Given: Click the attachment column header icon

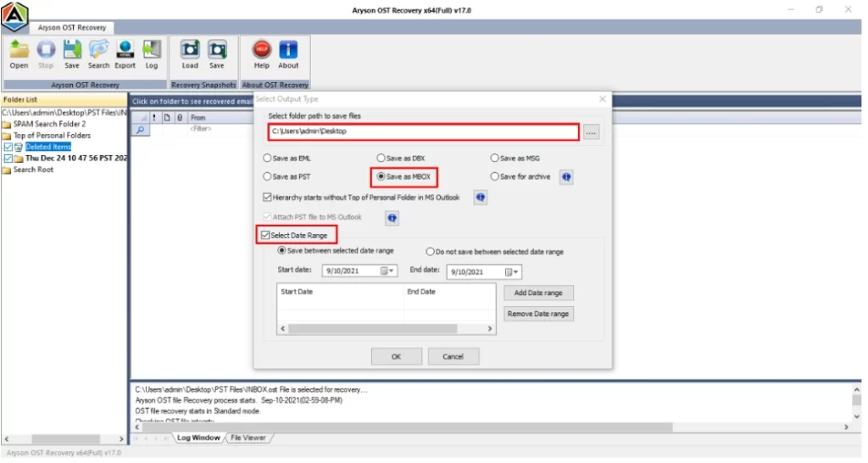Looking at the screenshot, I should [x=180, y=117].
